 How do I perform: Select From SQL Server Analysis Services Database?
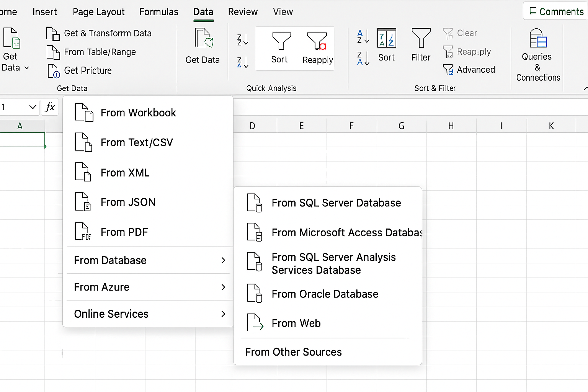click(x=328, y=263)
